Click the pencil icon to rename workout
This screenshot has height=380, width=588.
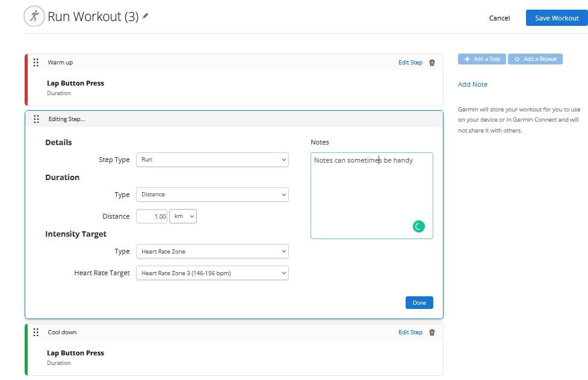click(146, 16)
